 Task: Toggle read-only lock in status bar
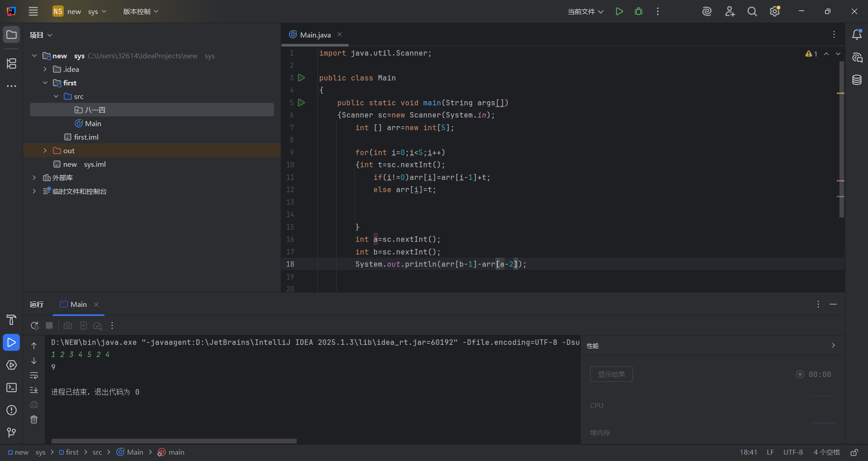click(854, 452)
